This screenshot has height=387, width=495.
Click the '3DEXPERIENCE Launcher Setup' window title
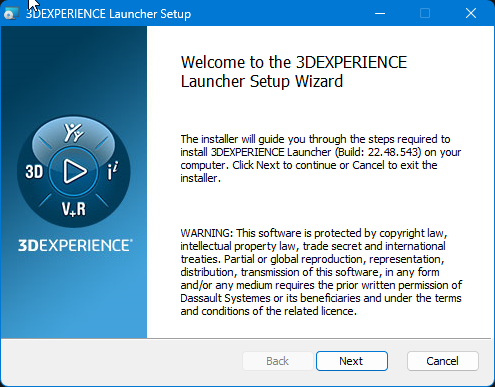(x=108, y=14)
